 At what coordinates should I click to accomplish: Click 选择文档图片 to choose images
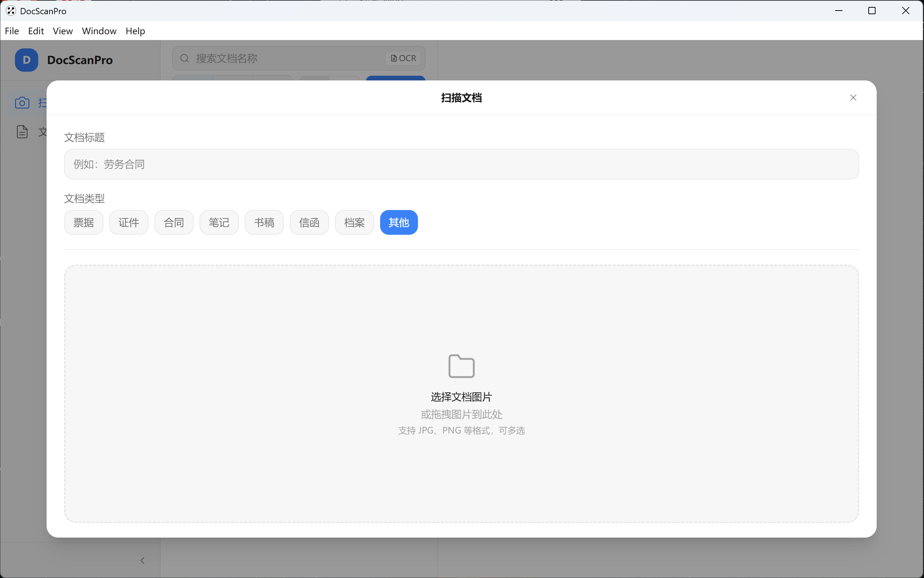click(x=461, y=397)
